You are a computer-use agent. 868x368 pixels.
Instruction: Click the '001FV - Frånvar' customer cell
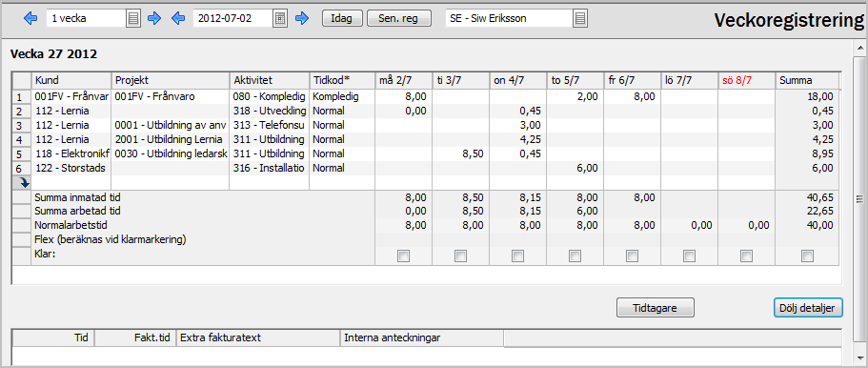point(71,96)
